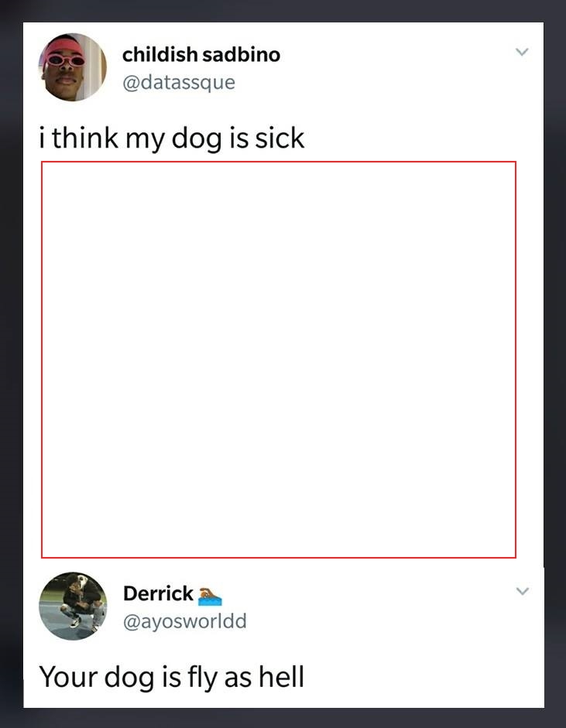Expand the chevron menu on sadbino's tweet
The width and height of the screenshot is (566, 728).
tap(523, 52)
